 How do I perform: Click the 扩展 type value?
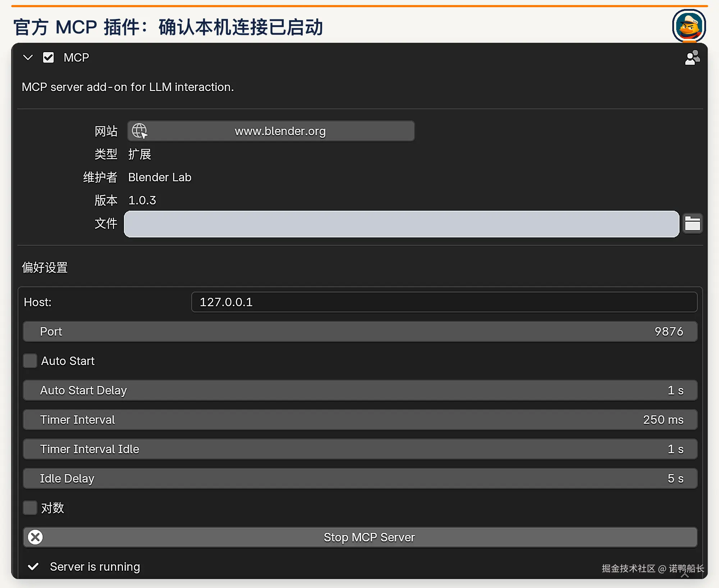139,154
